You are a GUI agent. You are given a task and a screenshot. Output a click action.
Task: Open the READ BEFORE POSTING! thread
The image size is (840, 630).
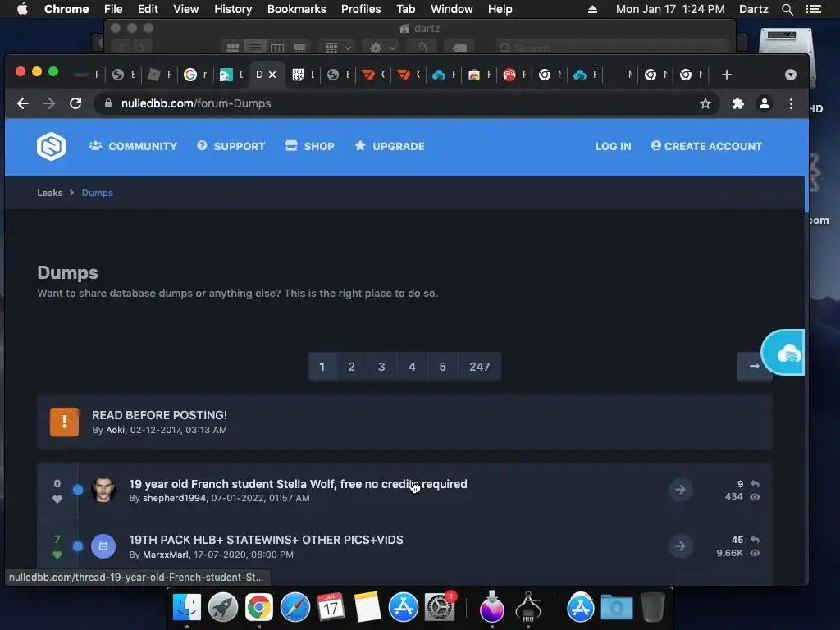[x=159, y=415]
